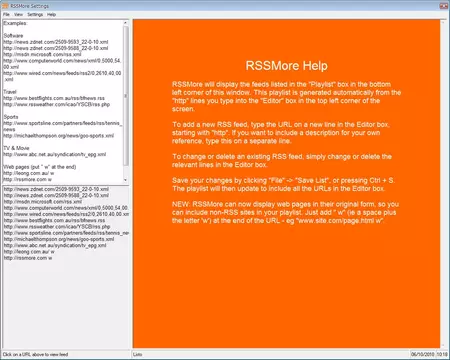Viewport: 450px width, 360px height.
Task: Click the RSSMore app icon in title bar
Action: (5, 6)
